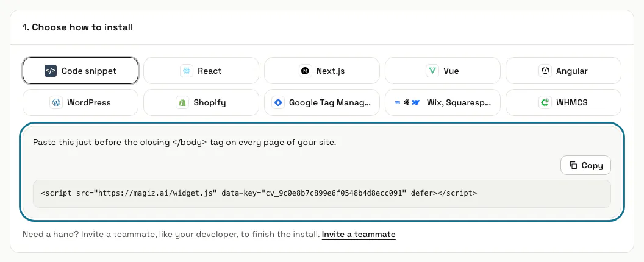
Task: Switch to the Next.js install option
Action: tap(322, 71)
